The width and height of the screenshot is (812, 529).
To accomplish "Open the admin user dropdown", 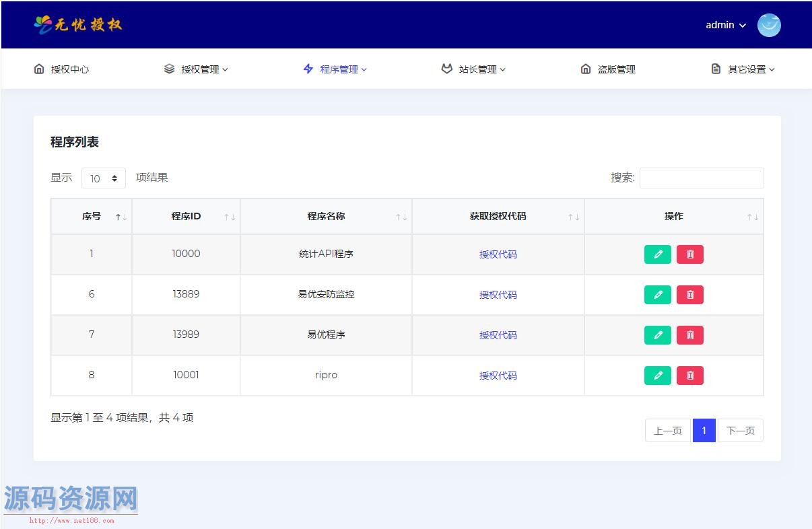I will (726, 25).
